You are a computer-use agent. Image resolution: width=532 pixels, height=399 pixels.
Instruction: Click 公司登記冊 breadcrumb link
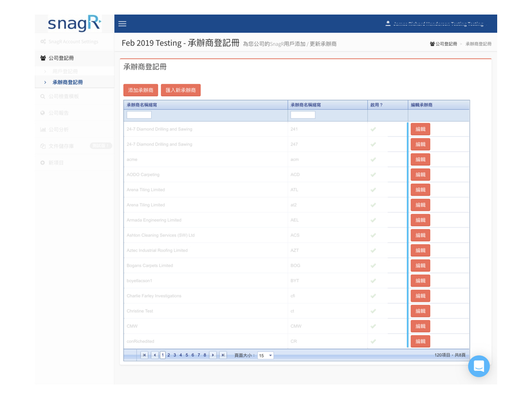tap(444, 44)
